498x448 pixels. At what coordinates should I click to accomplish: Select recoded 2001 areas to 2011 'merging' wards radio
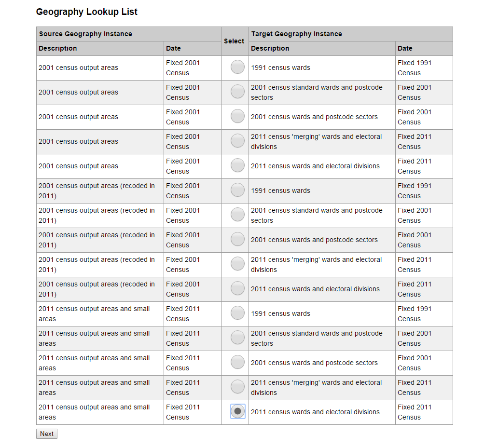[x=237, y=264]
